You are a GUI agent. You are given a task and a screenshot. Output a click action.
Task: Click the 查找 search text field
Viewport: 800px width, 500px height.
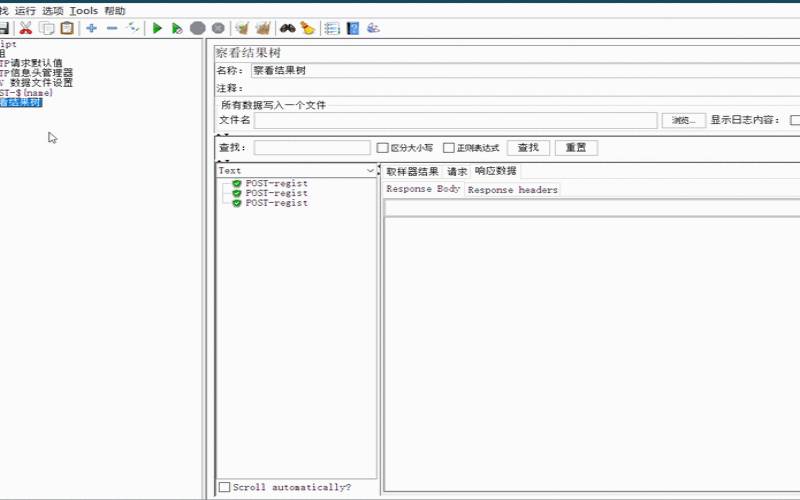click(312, 148)
